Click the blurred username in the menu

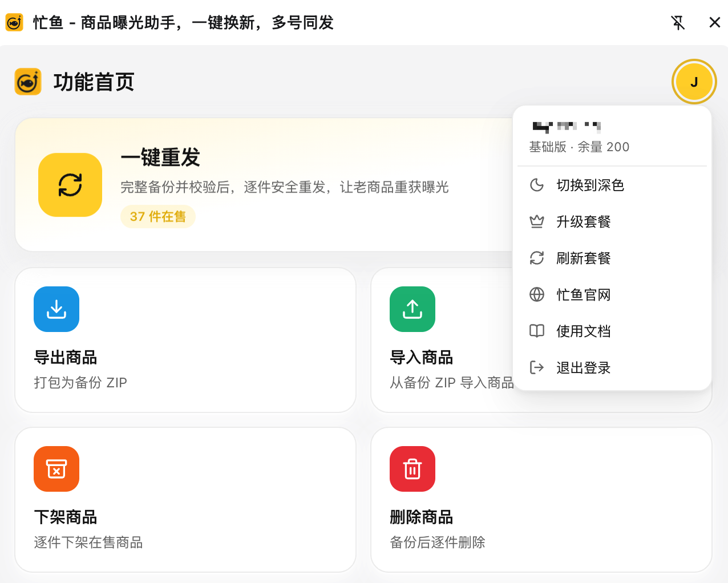click(x=567, y=127)
